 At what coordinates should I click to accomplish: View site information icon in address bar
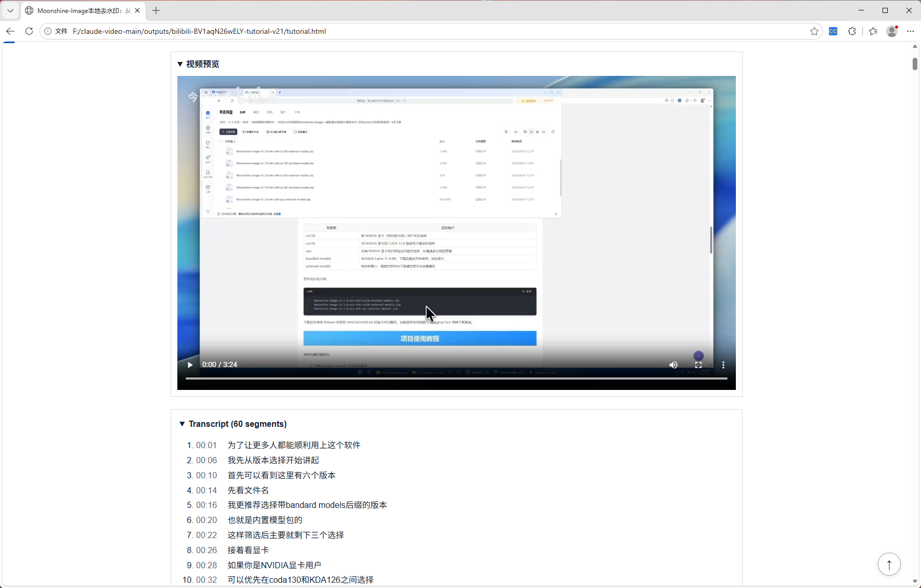48,31
